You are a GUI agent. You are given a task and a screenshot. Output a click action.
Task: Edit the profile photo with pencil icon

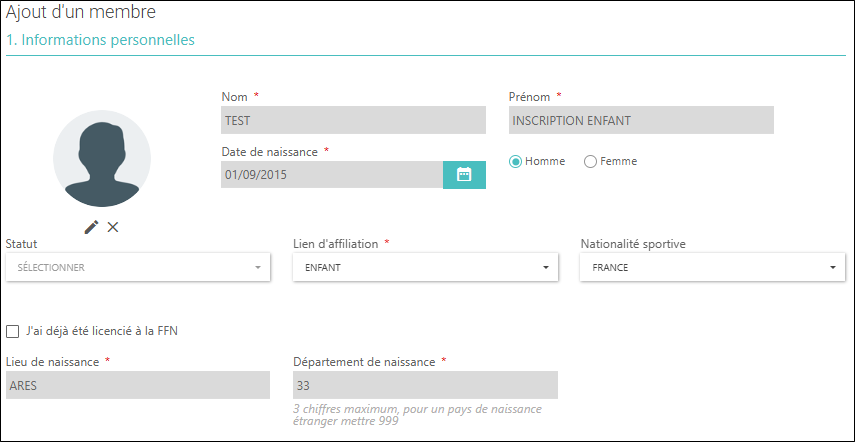tap(92, 227)
